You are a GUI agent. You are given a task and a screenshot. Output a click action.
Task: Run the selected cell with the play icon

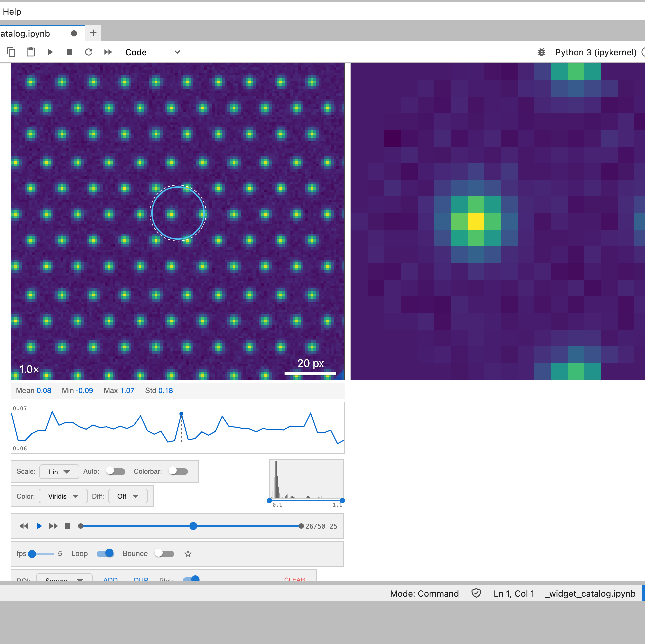50,52
